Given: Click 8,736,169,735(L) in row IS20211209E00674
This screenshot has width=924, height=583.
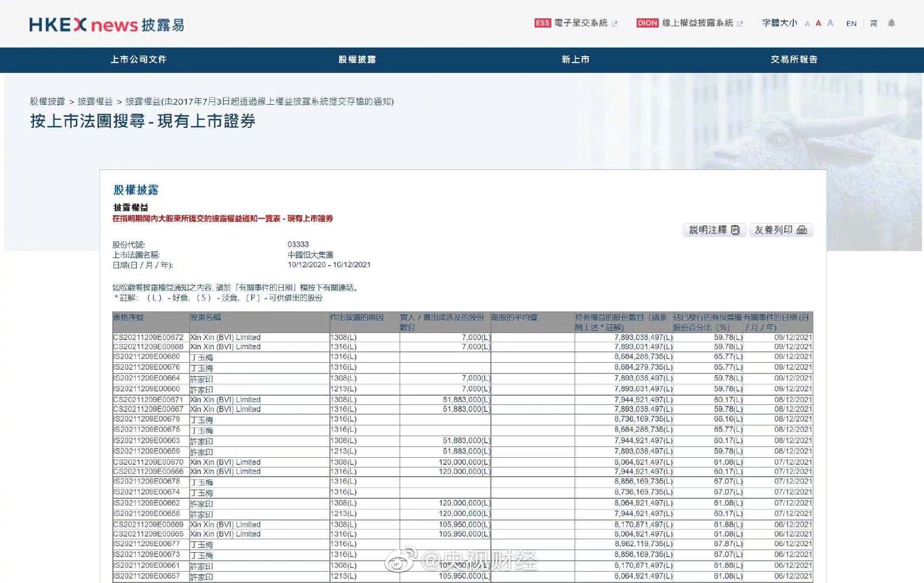Looking at the screenshot, I should tap(643, 492).
